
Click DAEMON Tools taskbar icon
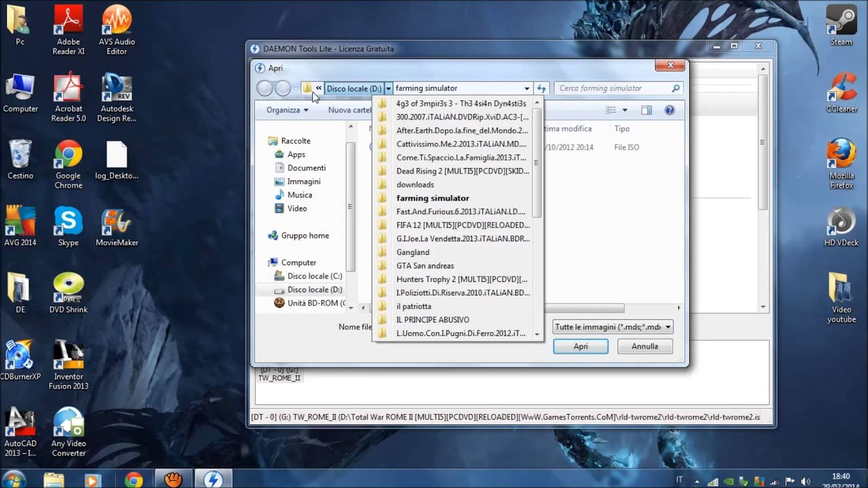click(x=213, y=480)
